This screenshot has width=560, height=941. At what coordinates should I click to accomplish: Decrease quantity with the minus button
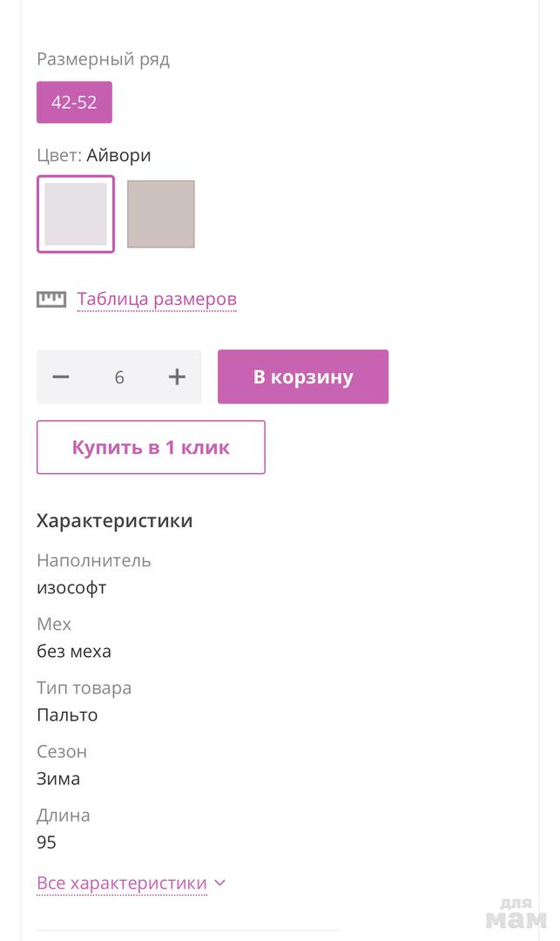click(x=61, y=377)
